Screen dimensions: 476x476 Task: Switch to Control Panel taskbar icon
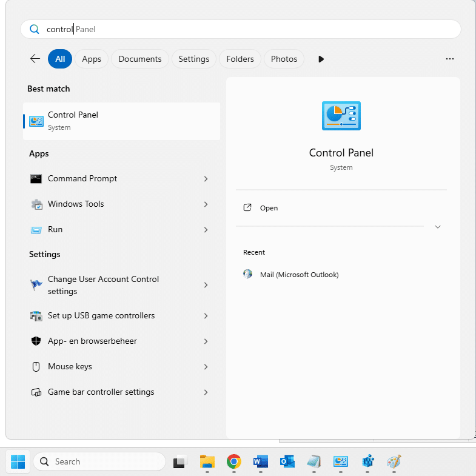(341, 461)
